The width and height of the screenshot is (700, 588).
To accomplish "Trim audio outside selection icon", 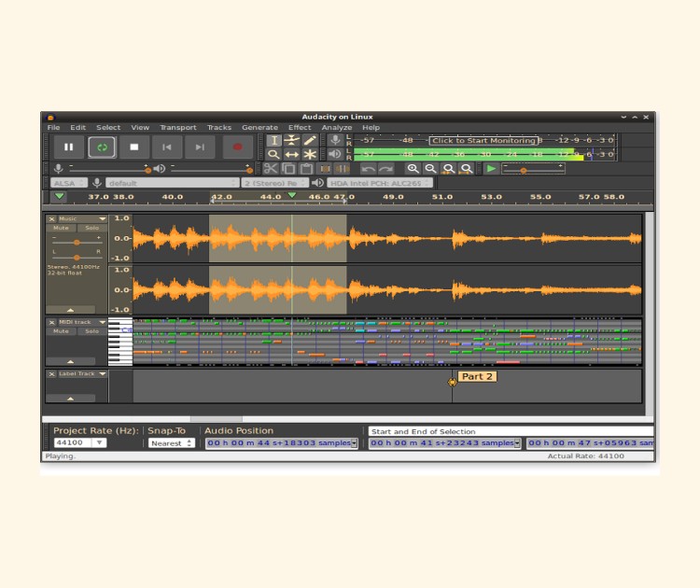I will click(x=325, y=169).
